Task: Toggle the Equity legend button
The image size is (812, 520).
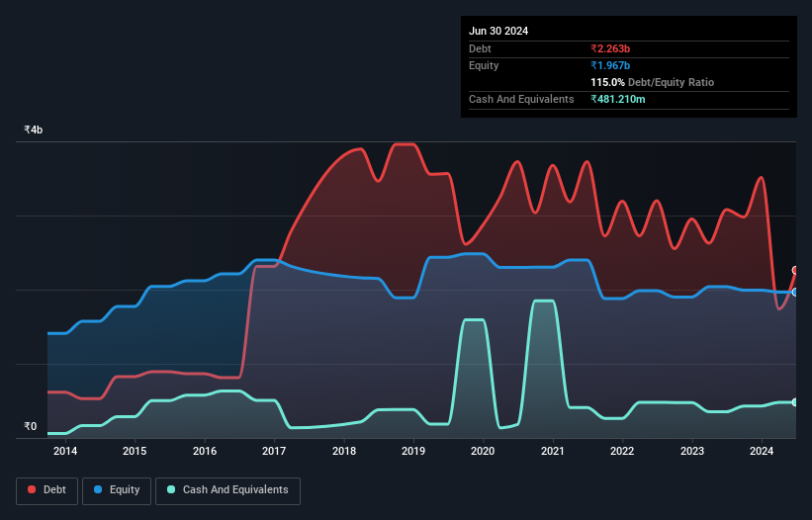Action: click(x=117, y=490)
